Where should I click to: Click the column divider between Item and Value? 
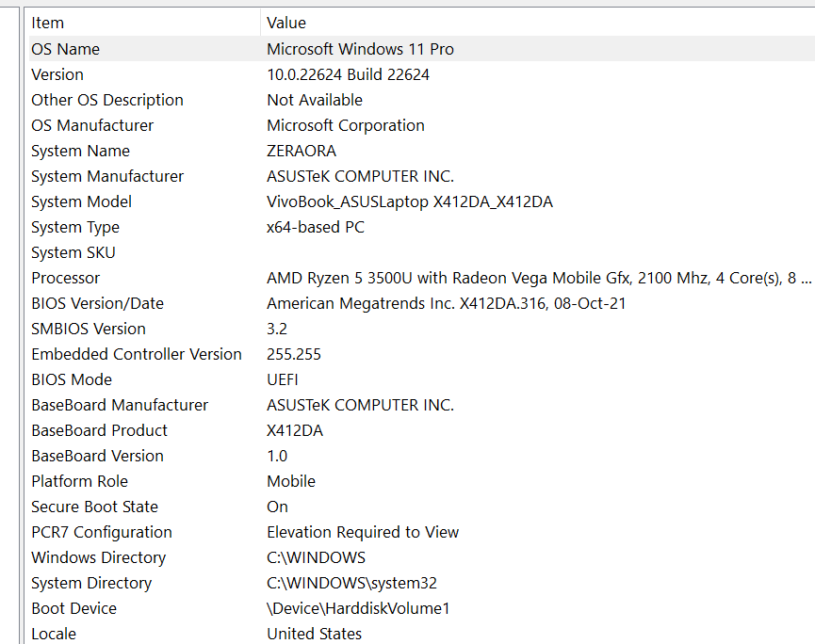[261, 23]
